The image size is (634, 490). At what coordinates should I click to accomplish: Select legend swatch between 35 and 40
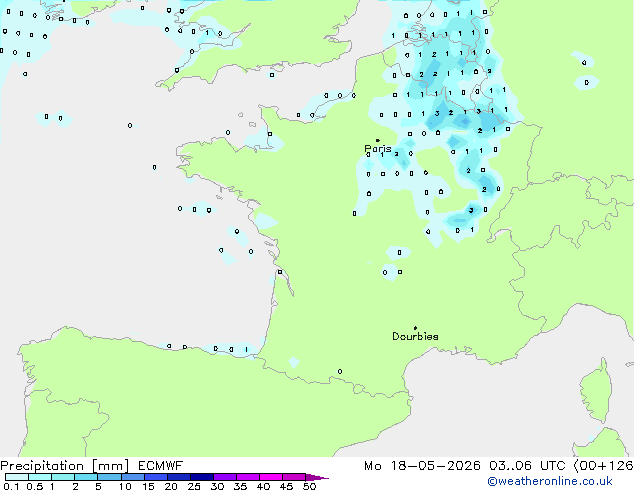pos(247,477)
